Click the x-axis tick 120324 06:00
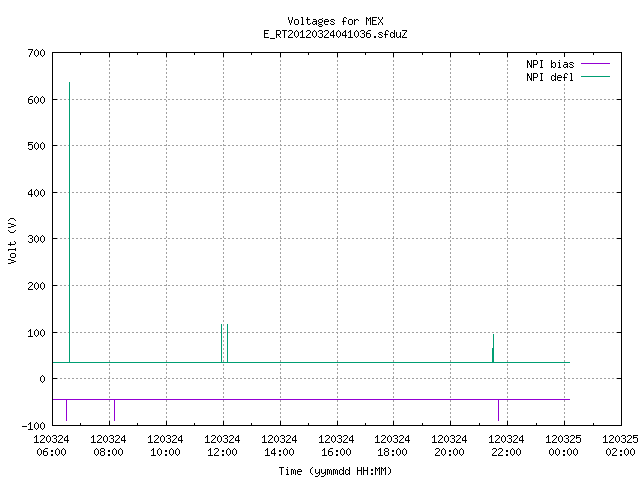The image size is (640, 480). (51, 446)
